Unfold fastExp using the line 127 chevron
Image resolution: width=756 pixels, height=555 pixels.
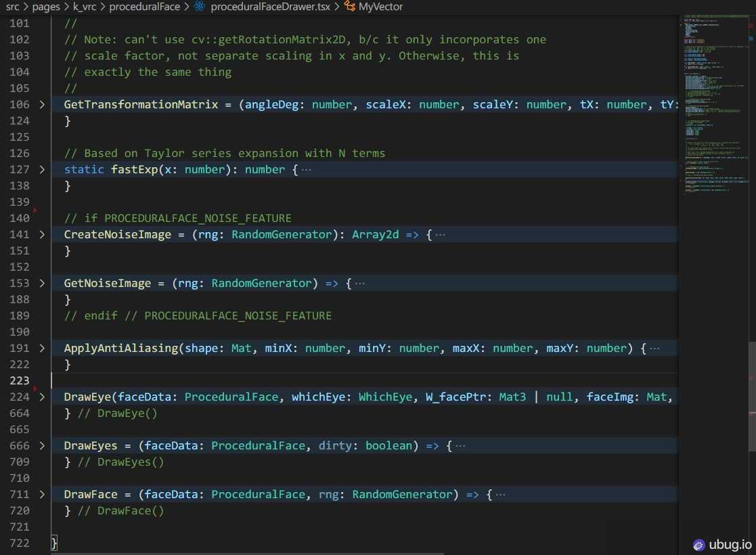pyautogui.click(x=42, y=170)
